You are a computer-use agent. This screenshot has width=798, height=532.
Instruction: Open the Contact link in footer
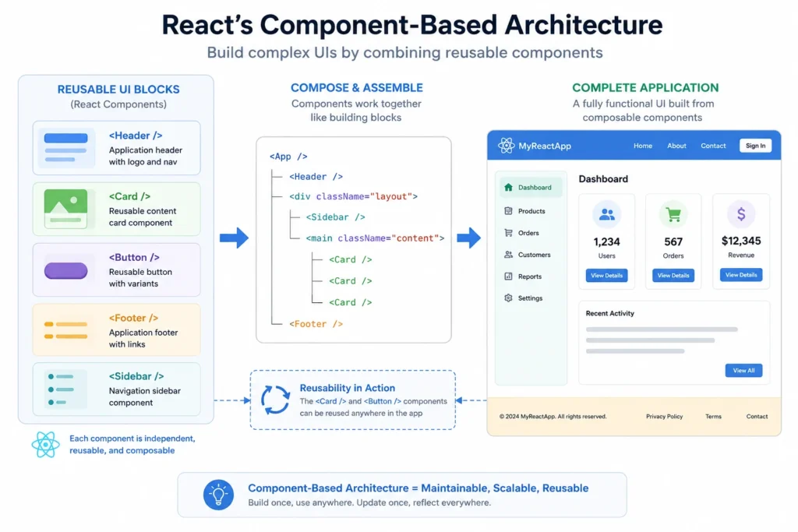click(x=757, y=416)
